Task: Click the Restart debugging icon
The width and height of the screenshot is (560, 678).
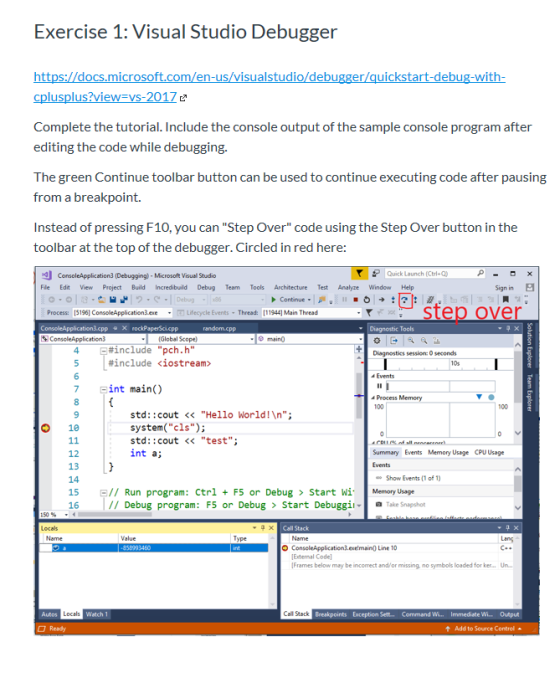Action: (366, 300)
